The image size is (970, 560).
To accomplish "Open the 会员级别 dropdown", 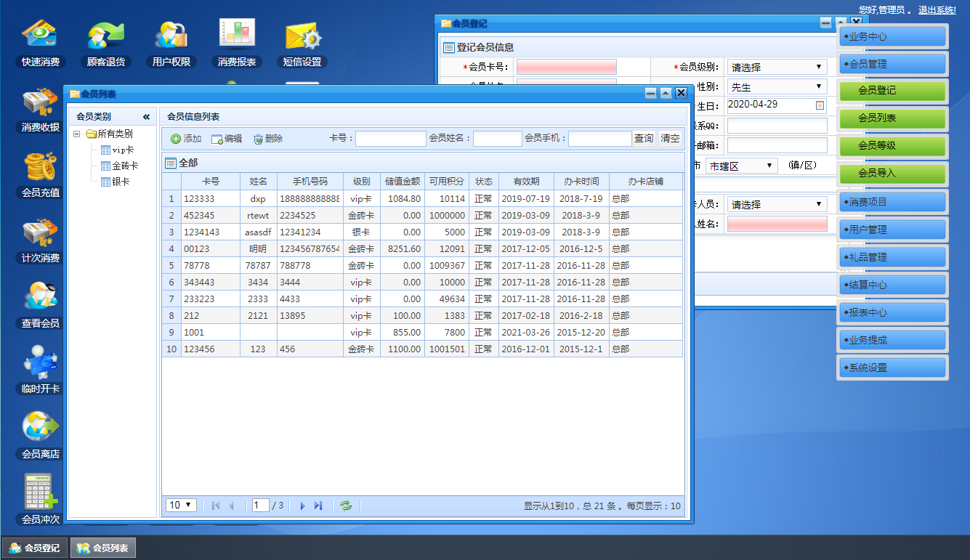I will 777,68.
